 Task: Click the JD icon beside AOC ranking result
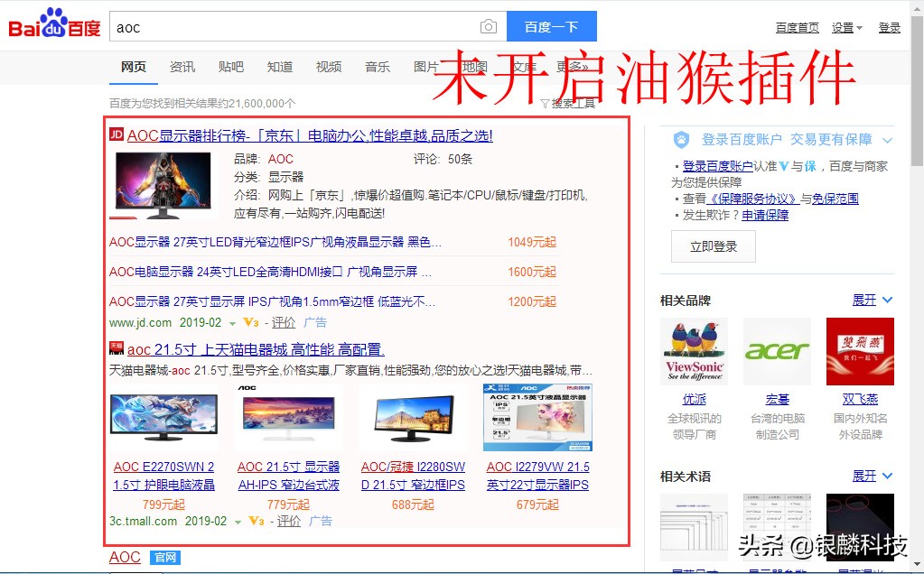coord(117,134)
